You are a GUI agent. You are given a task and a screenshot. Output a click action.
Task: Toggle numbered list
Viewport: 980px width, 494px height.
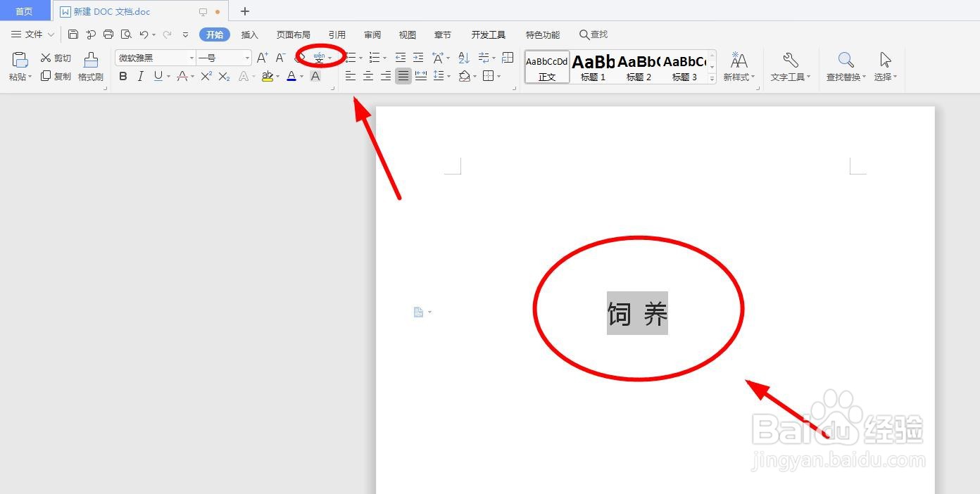click(375, 58)
